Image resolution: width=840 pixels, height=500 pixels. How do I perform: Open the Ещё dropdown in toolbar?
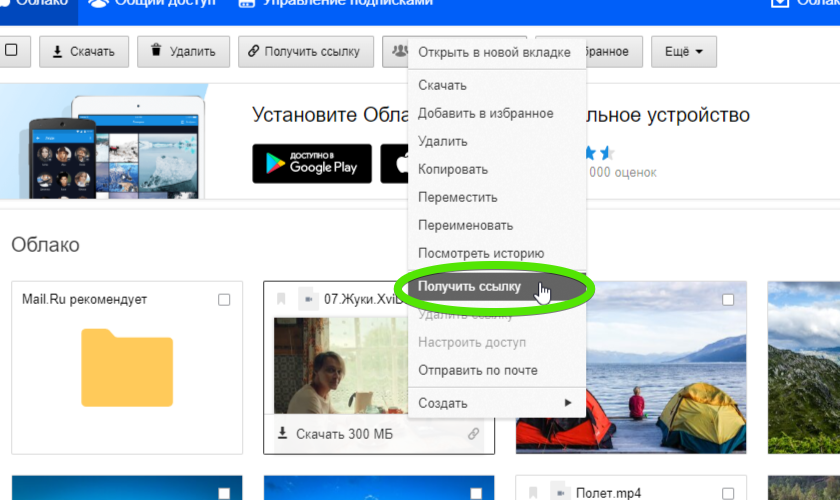(x=683, y=51)
